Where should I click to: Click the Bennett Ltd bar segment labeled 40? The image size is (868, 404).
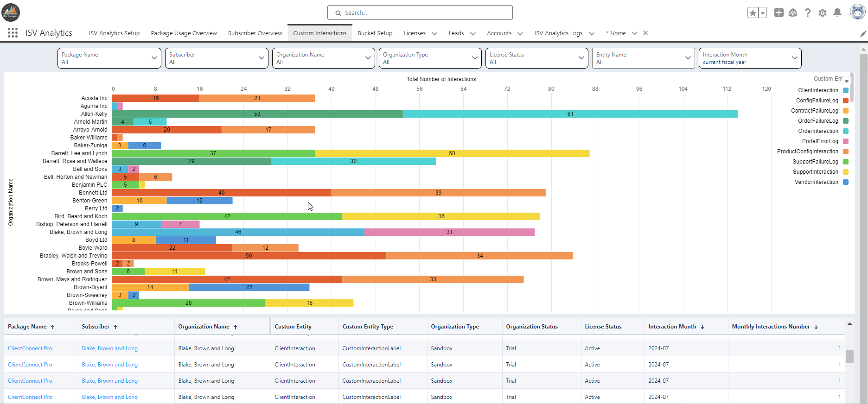[x=222, y=193]
